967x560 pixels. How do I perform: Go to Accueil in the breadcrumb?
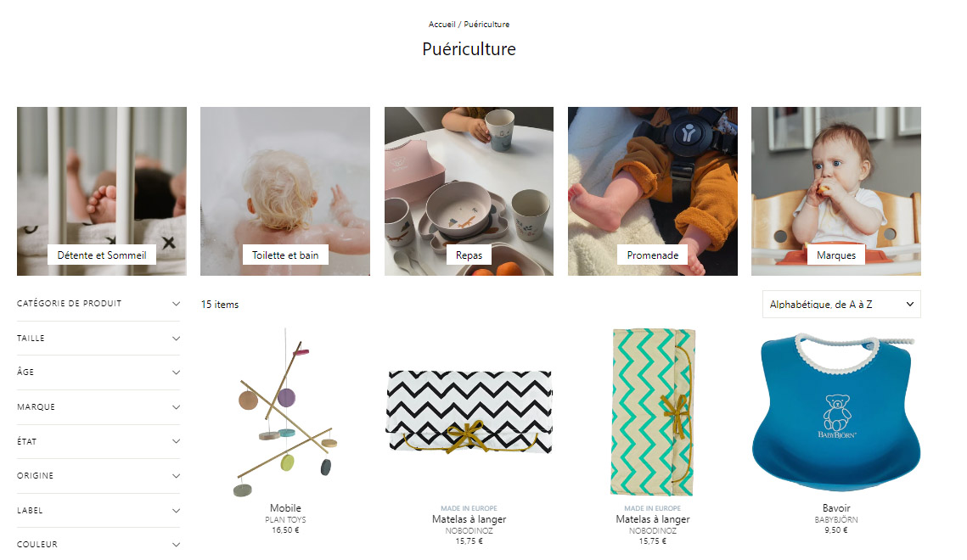click(441, 25)
